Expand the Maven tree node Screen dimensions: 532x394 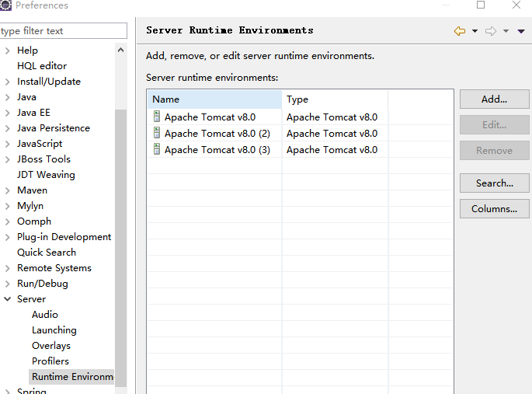coord(8,190)
